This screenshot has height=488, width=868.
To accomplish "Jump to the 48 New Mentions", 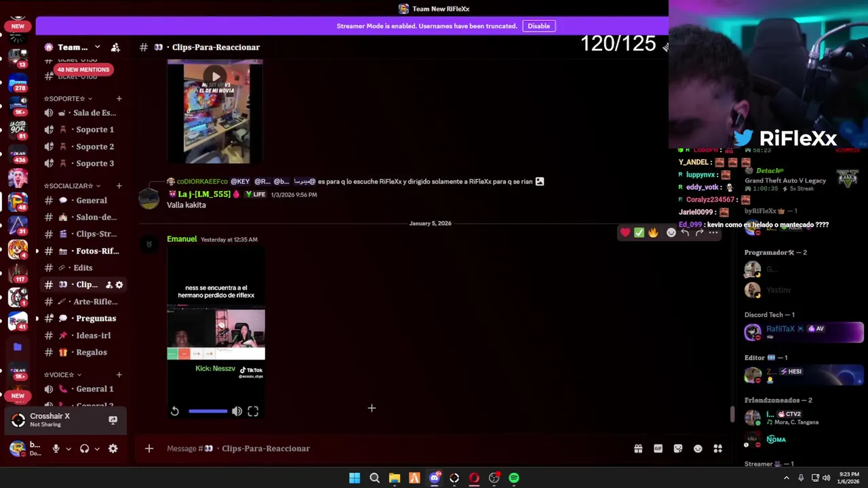I will coord(83,69).
